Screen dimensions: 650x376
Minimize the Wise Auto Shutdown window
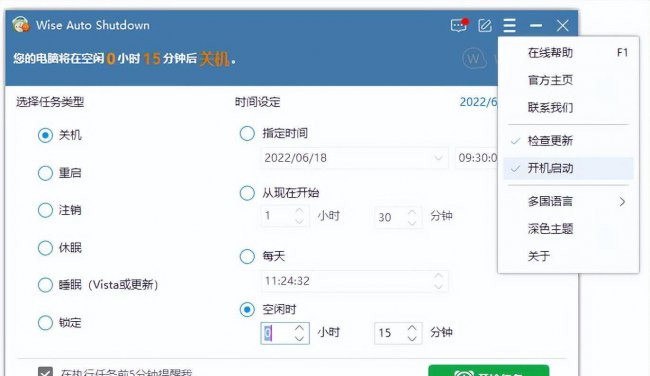click(536, 26)
